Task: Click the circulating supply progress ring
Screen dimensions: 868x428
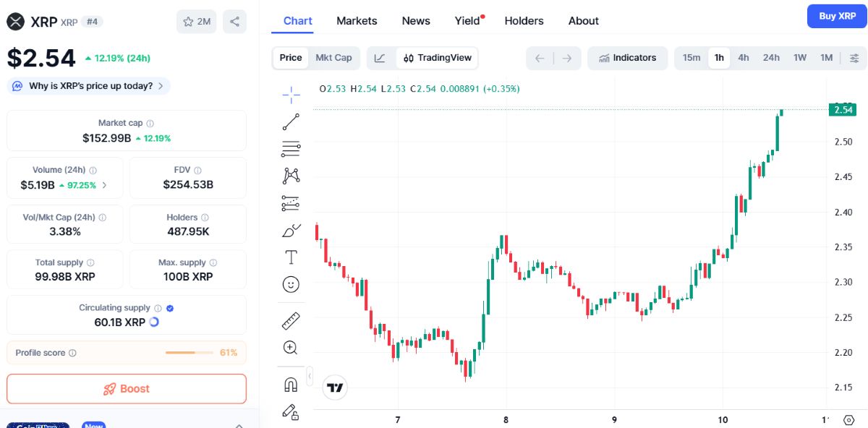Action: coord(154,322)
